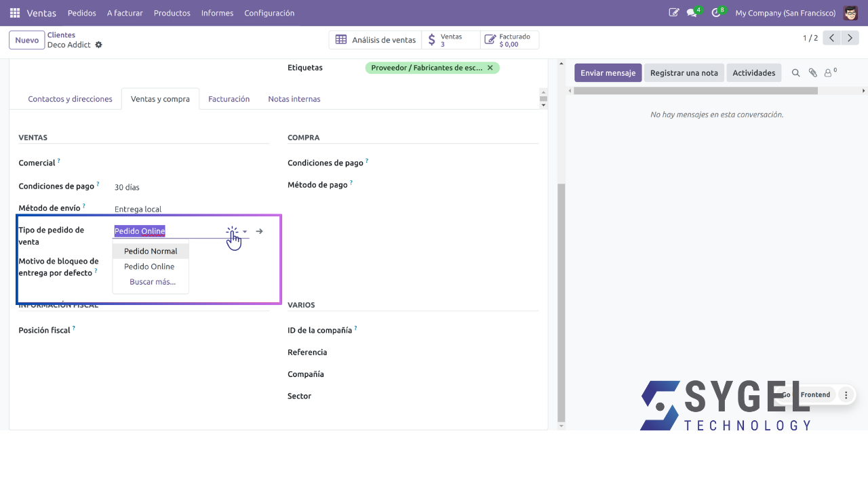Remove the Proveedor / Fabricantes tag
The image size is (868, 488).
click(490, 68)
